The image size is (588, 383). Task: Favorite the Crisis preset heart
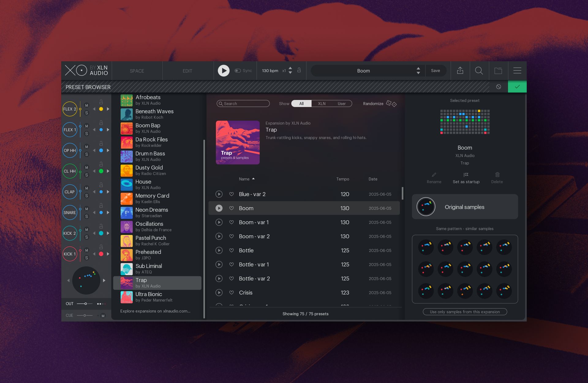[232, 293]
